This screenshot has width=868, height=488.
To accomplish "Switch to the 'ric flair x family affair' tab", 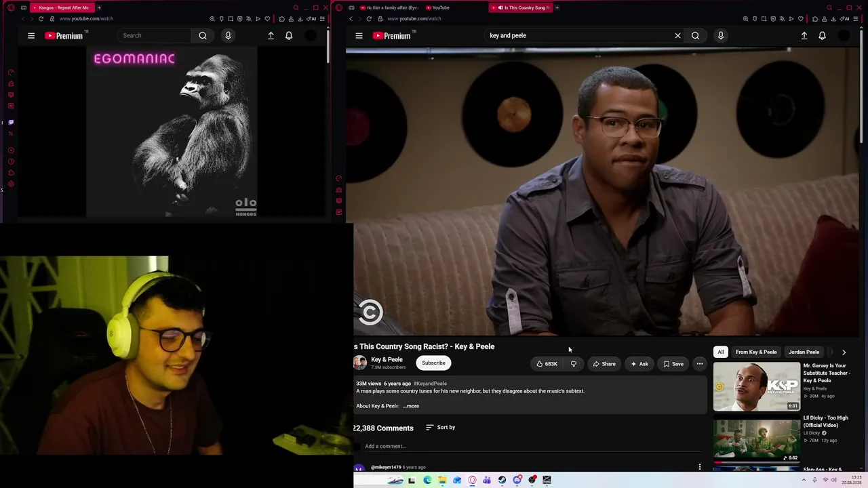I will pos(389,7).
